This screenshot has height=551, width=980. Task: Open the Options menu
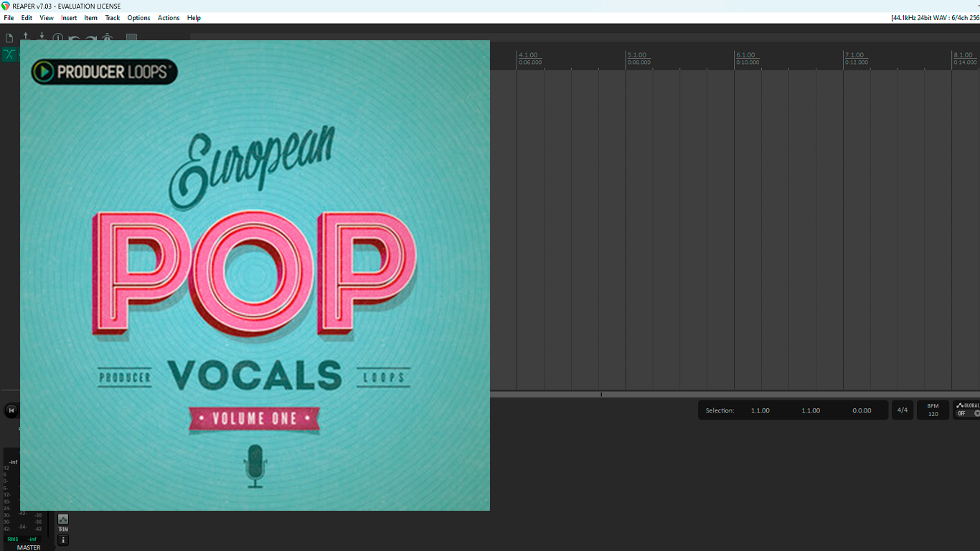(138, 18)
